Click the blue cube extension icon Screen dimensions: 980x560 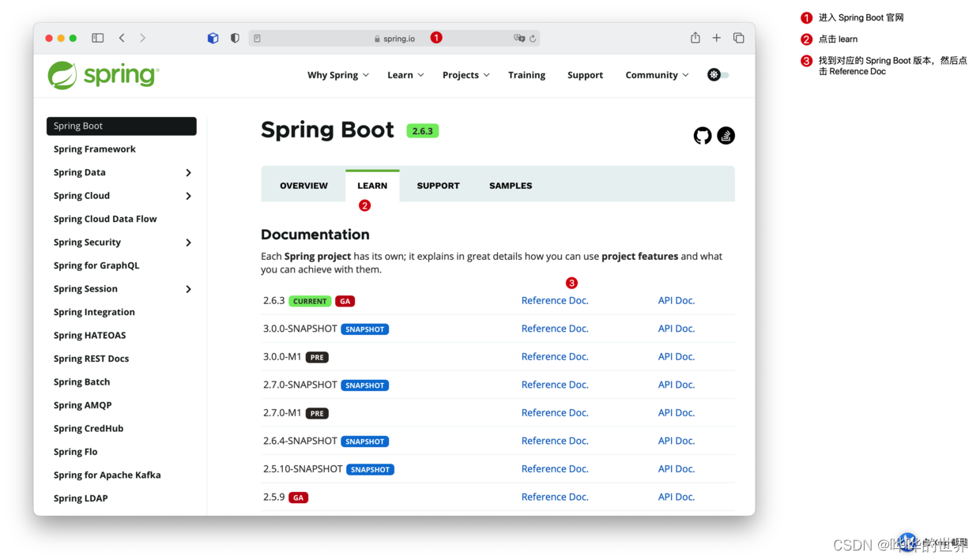(213, 38)
